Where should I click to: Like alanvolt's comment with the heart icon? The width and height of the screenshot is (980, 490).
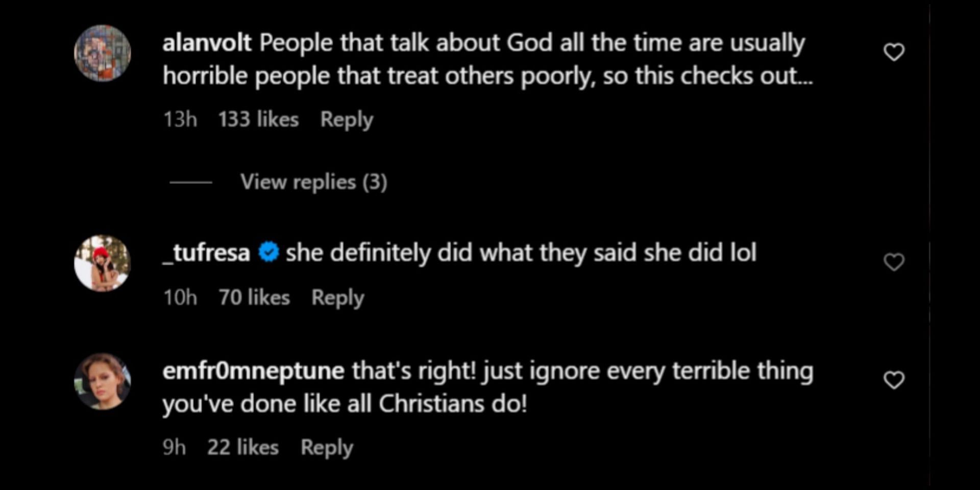pyautogui.click(x=894, y=52)
